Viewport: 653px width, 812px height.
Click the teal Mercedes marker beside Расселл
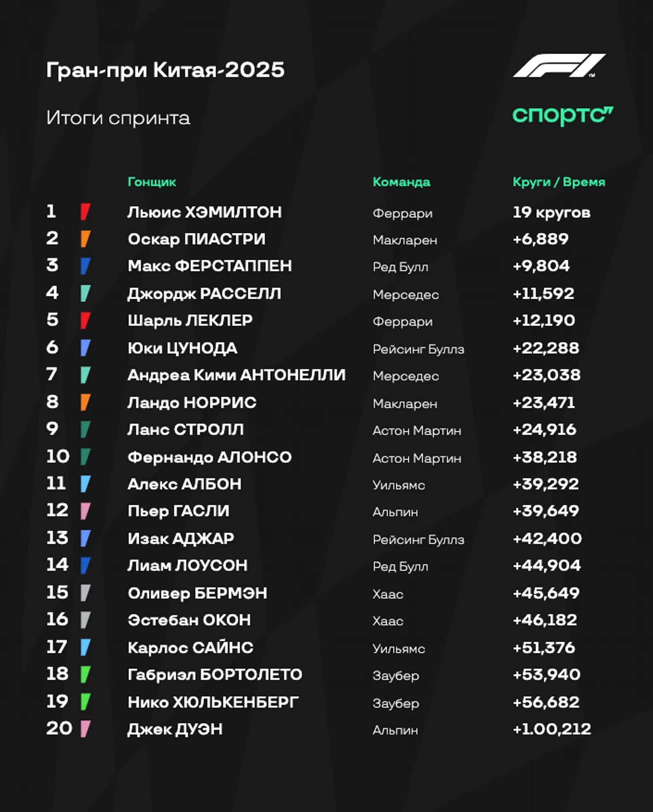85,293
